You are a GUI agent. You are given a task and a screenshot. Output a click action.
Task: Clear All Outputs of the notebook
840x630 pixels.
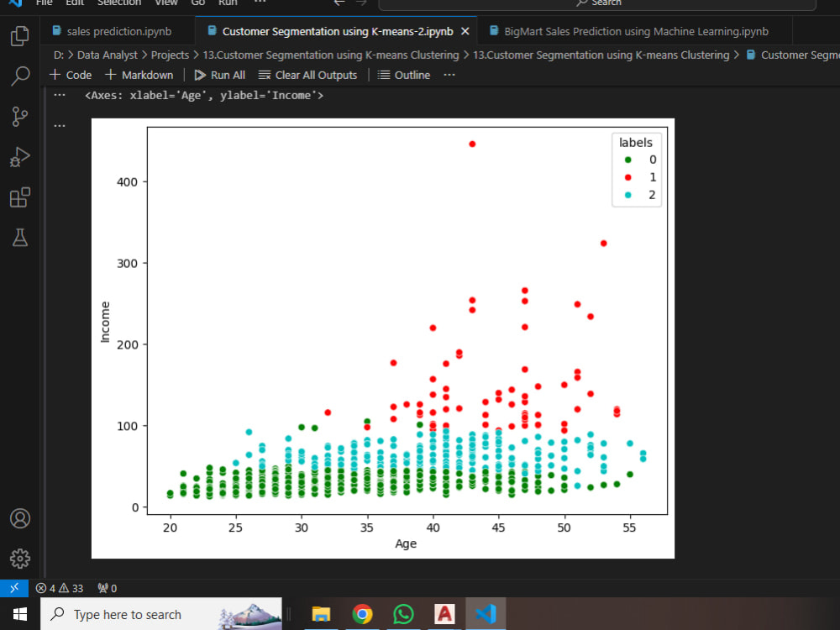[x=307, y=75]
